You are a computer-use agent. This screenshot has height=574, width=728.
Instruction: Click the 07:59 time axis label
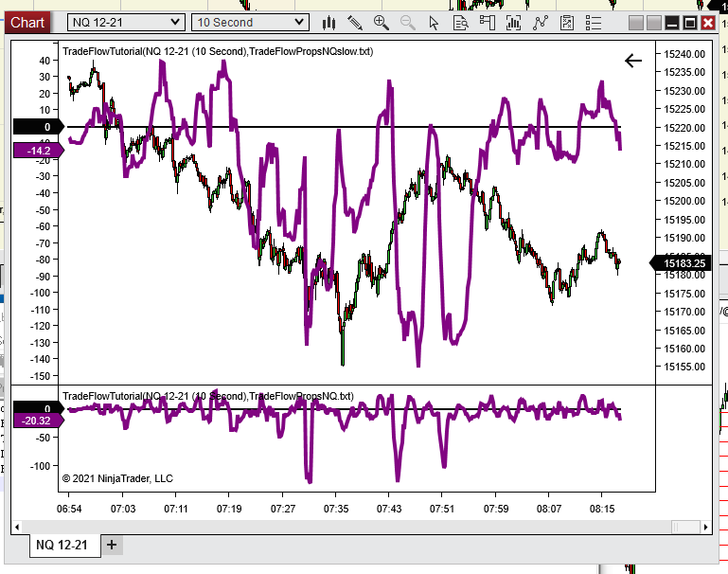point(496,509)
